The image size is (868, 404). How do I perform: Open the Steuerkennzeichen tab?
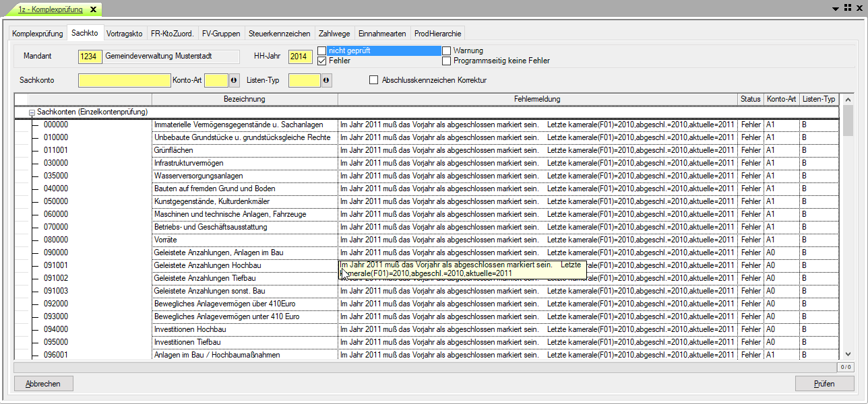click(x=279, y=33)
